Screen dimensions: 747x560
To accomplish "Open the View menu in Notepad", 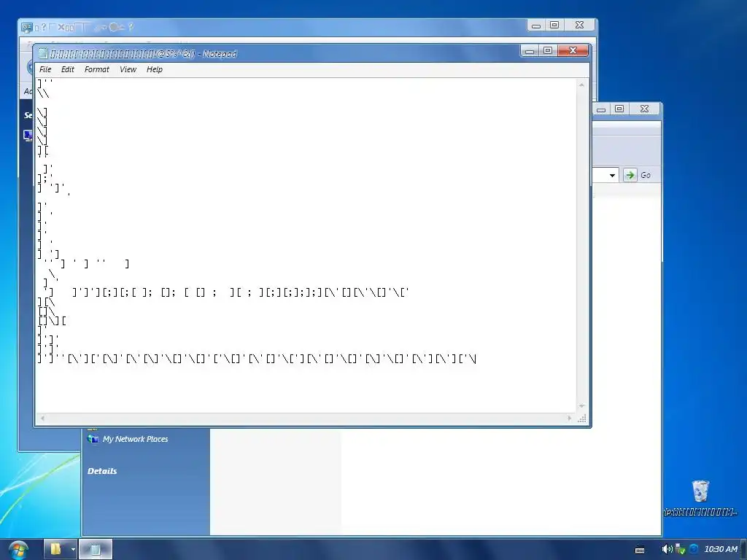I will (128, 69).
